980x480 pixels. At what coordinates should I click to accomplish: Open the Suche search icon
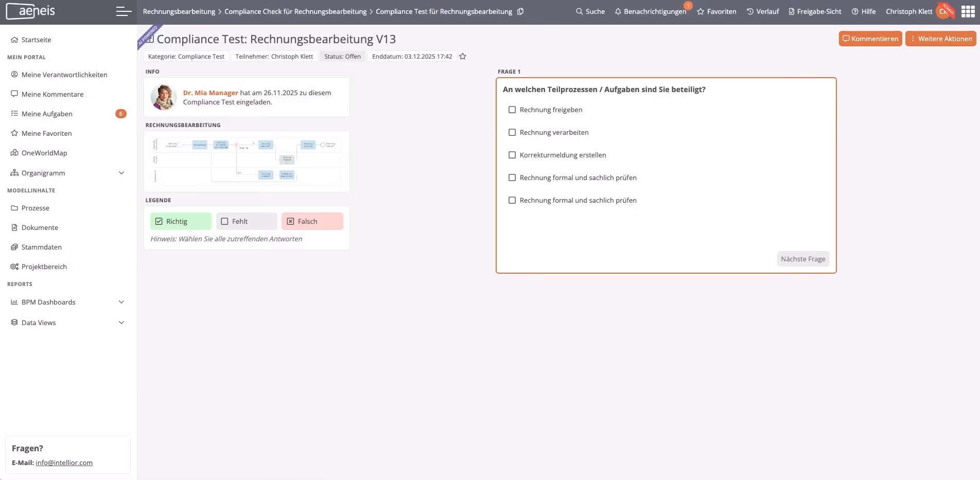pos(579,11)
